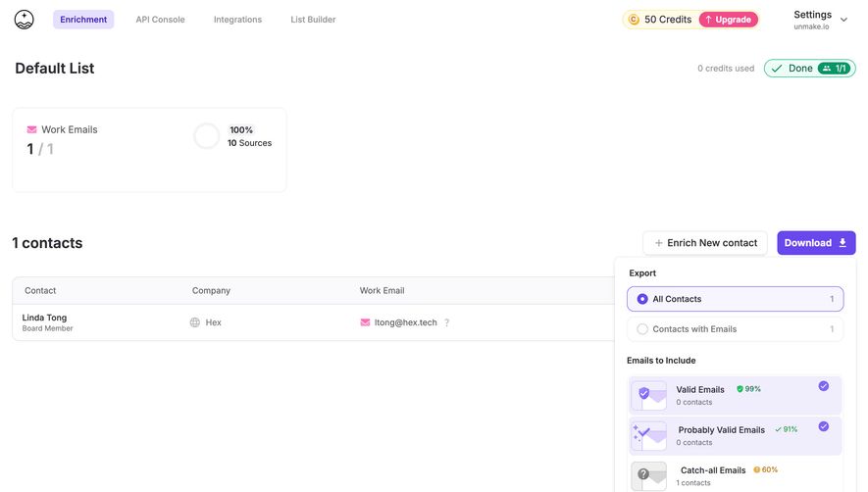The width and height of the screenshot is (868, 492).
Task: Select the Catch-all Emails option
Action: tap(736, 476)
